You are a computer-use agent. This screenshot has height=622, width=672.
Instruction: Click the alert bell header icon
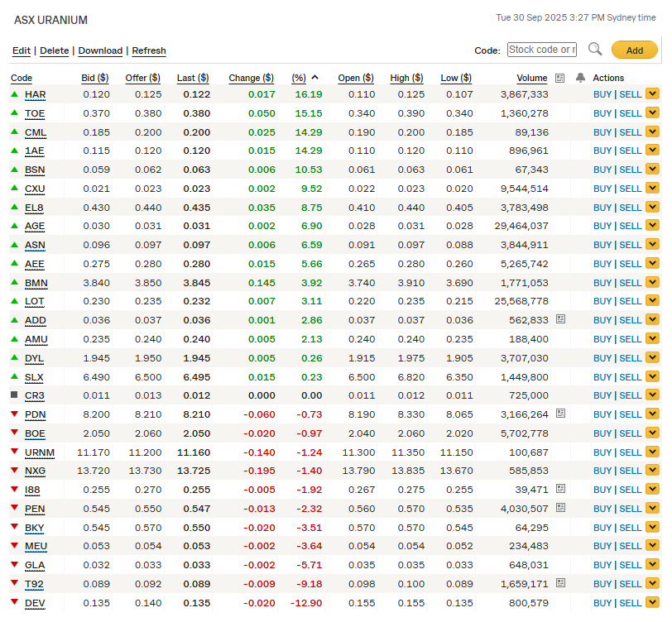(580, 78)
